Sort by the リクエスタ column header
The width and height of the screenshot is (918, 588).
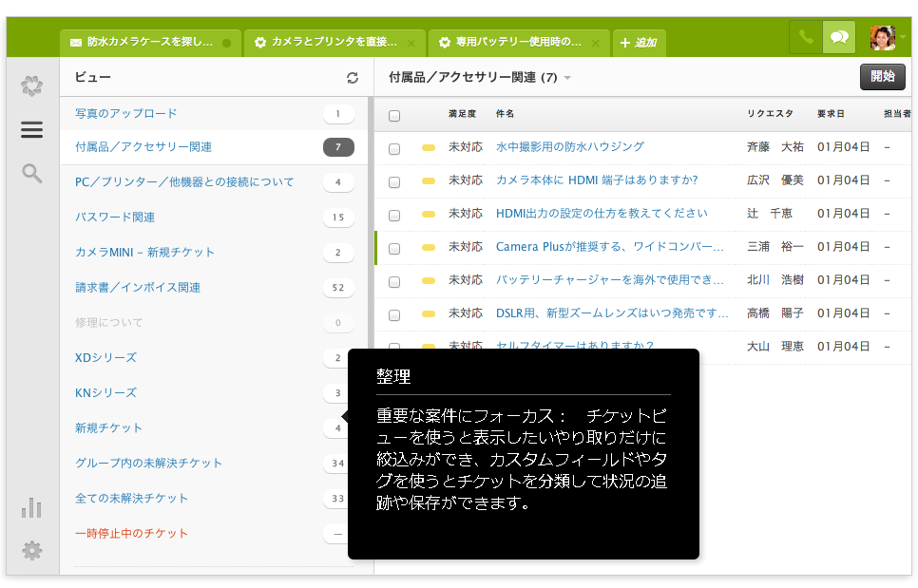click(x=770, y=113)
